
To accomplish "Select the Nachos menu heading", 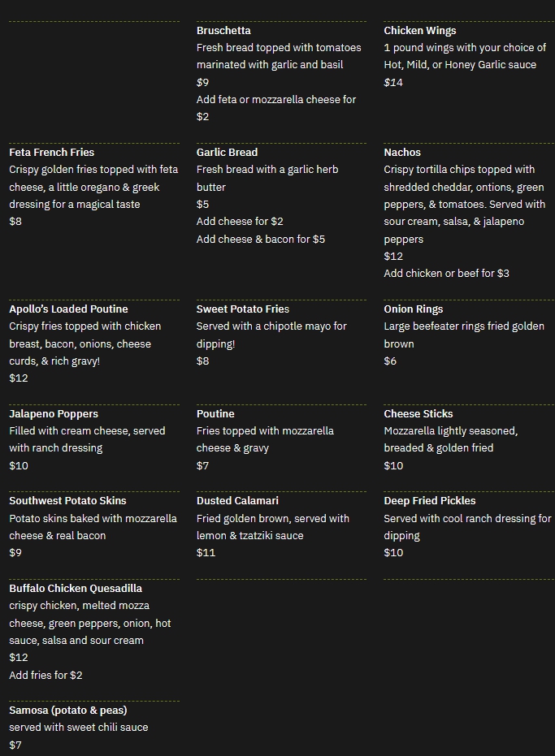I will click(x=402, y=153).
